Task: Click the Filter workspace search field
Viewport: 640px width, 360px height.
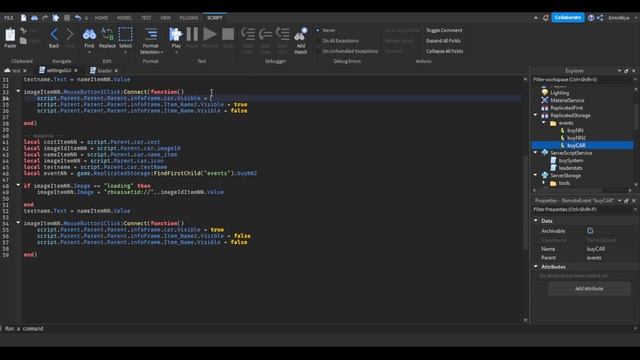Action: coord(582,80)
